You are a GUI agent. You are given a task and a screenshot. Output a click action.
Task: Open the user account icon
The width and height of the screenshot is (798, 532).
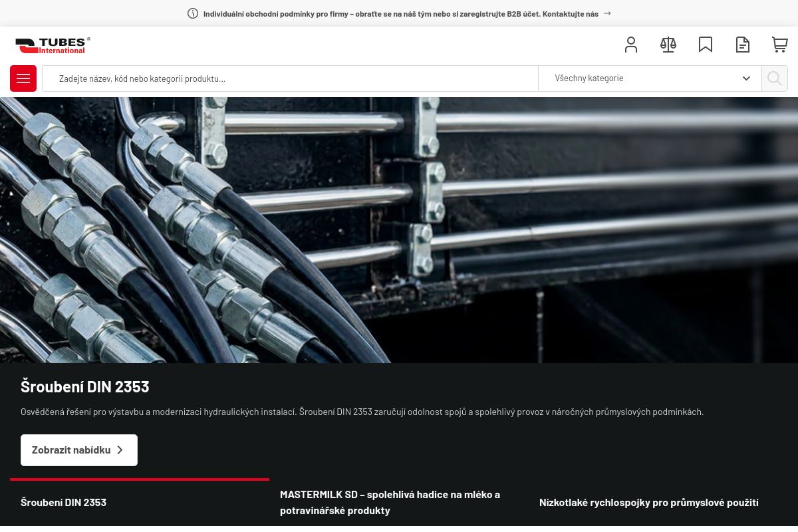coord(631,45)
